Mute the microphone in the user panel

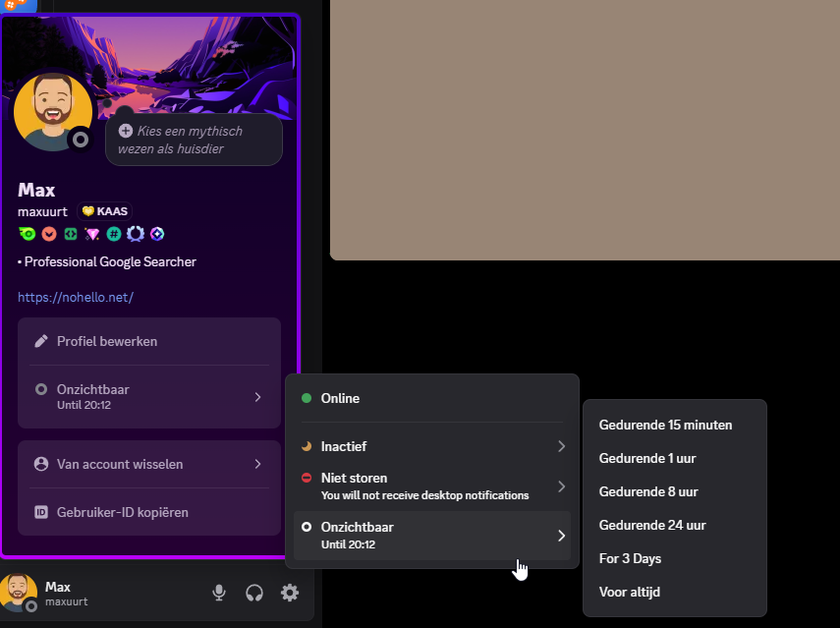pyautogui.click(x=219, y=593)
